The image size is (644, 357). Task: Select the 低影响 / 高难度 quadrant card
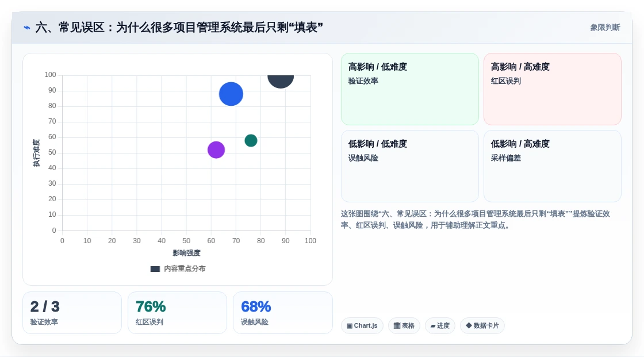pos(553,166)
